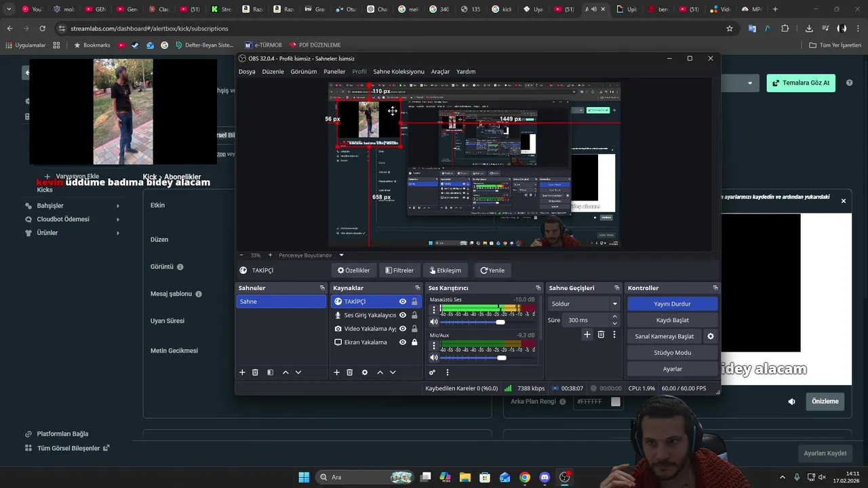
Task: Open the Paneller menu in OBS
Action: [x=334, y=71]
